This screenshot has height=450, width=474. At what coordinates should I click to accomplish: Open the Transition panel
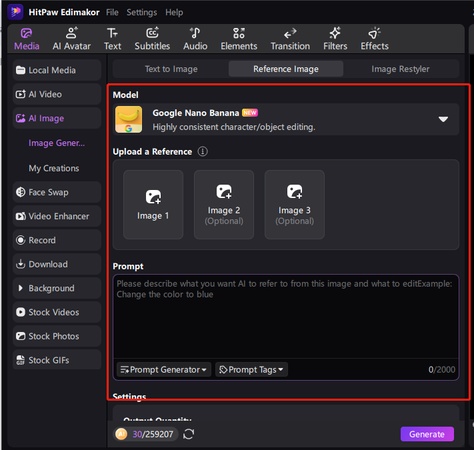click(290, 39)
